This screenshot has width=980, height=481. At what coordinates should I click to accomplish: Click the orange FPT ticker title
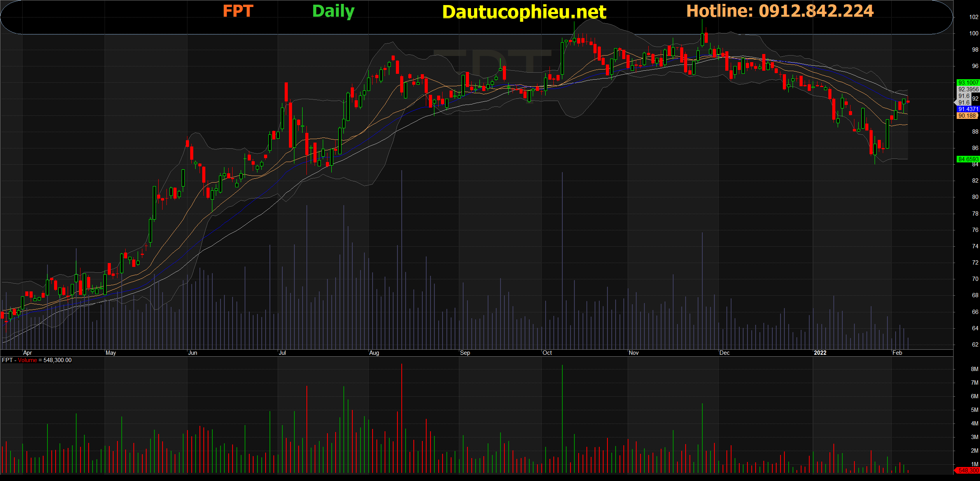pyautogui.click(x=238, y=11)
